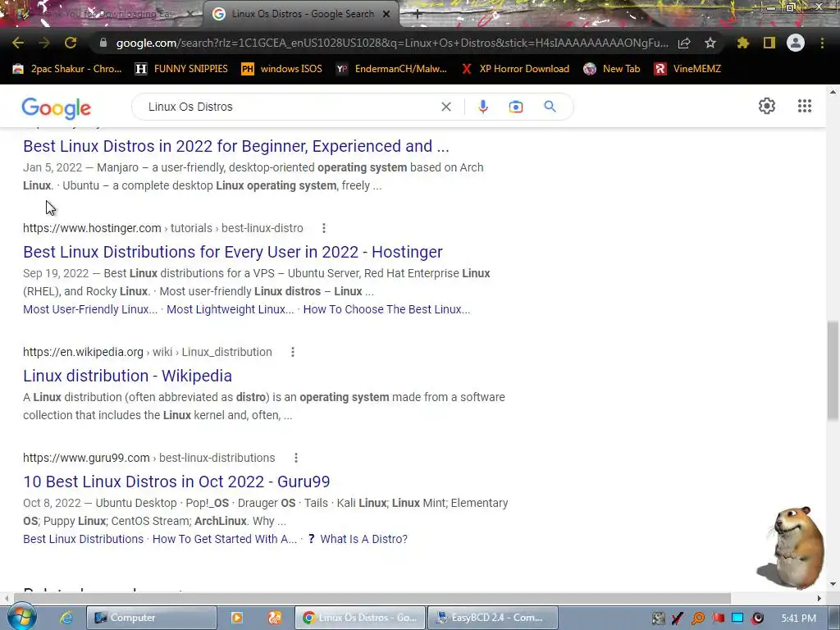This screenshot has height=630, width=840.
Task: Go to the Google logo homepage
Action: (57, 107)
